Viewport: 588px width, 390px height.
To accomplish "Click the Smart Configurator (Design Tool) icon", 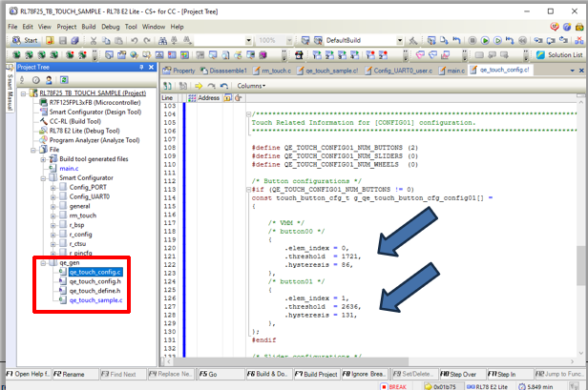I will tap(42, 112).
